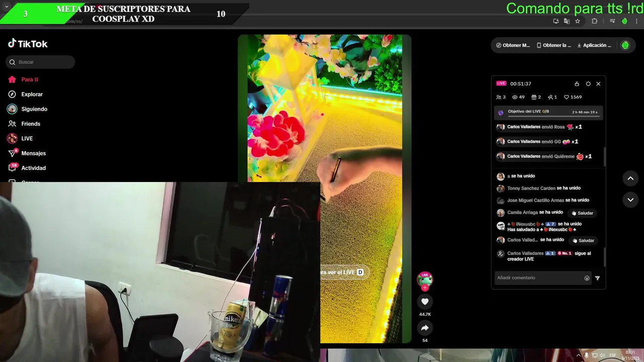Open the LIVE sidebar section
This screenshot has width=644, height=362.
(x=20, y=138)
